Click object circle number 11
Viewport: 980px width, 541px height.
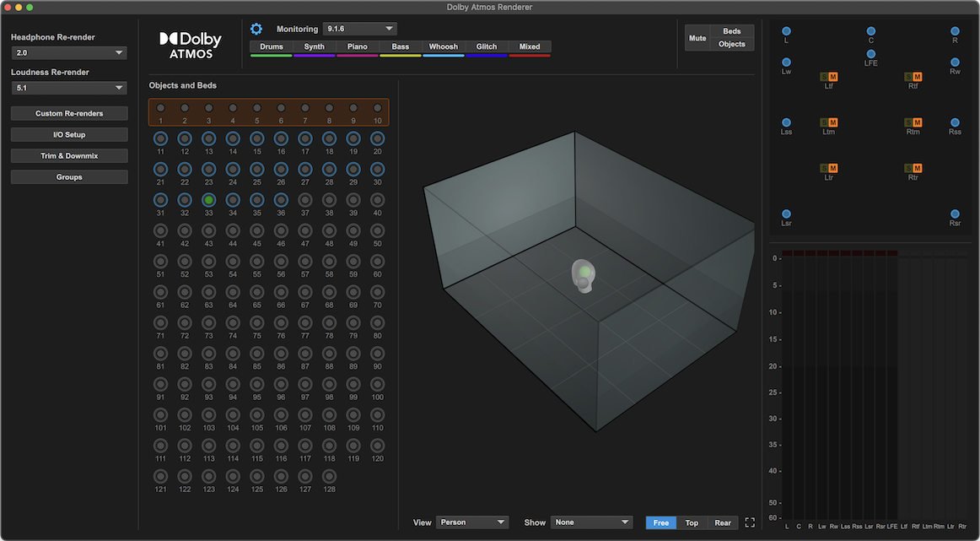click(x=160, y=139)
